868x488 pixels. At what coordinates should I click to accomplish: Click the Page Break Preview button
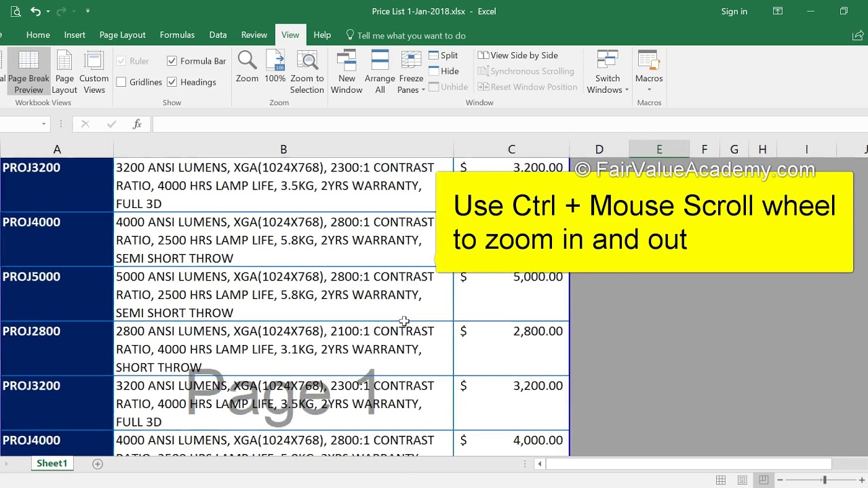[x=28, y=72]
